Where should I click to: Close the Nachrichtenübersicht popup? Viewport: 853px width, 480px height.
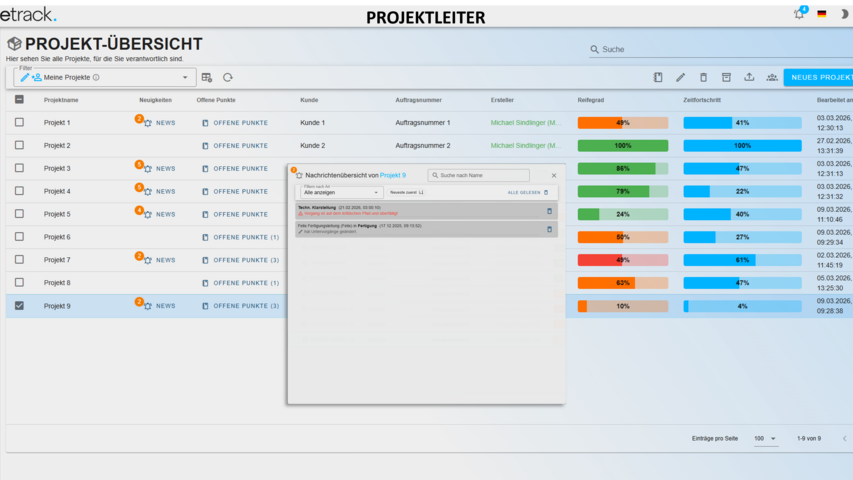[554, 175]
